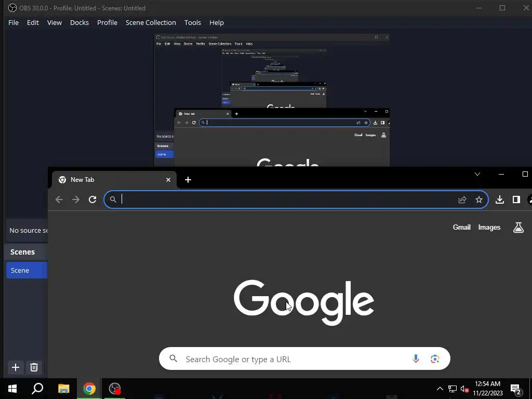532x399 pixels.
Task: Go forward in Chrome
Action: [x=76, y=199]
